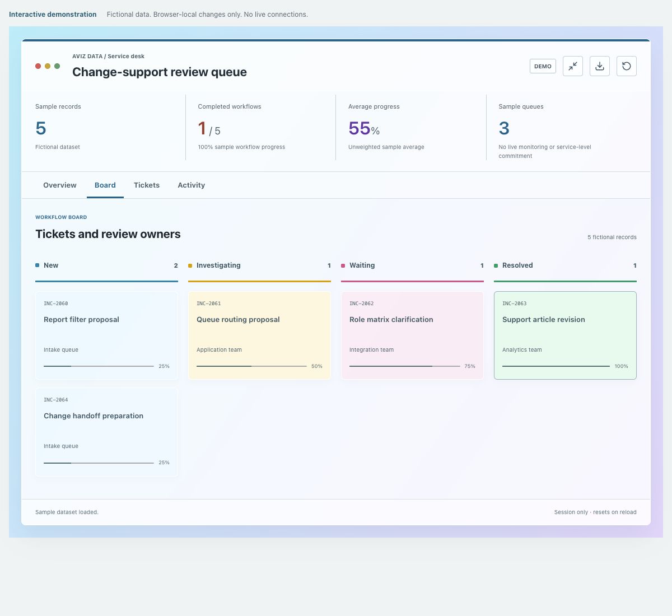This screenshot has height=616, width=672.
Task: Select the Board tab
Action: click(105, 185)
